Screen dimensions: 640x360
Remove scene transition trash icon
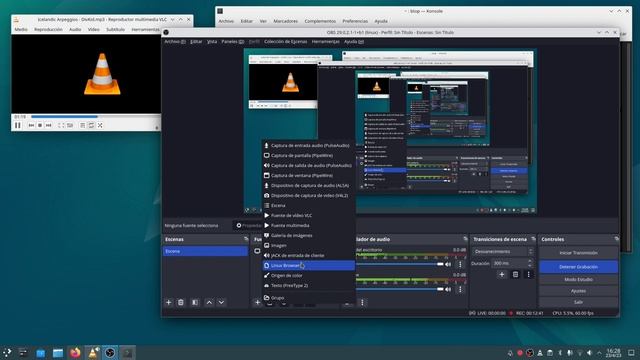pyautogui.click(x=515, y=275)
